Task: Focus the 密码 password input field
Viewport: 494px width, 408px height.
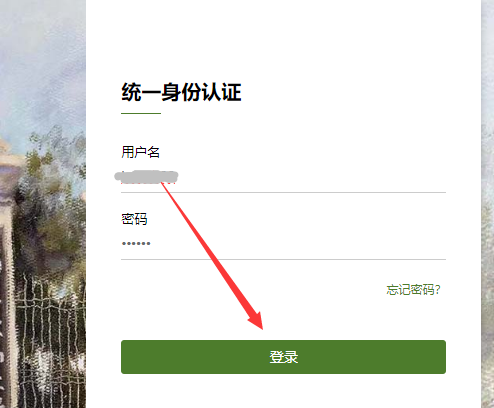Action: (283, 244)
